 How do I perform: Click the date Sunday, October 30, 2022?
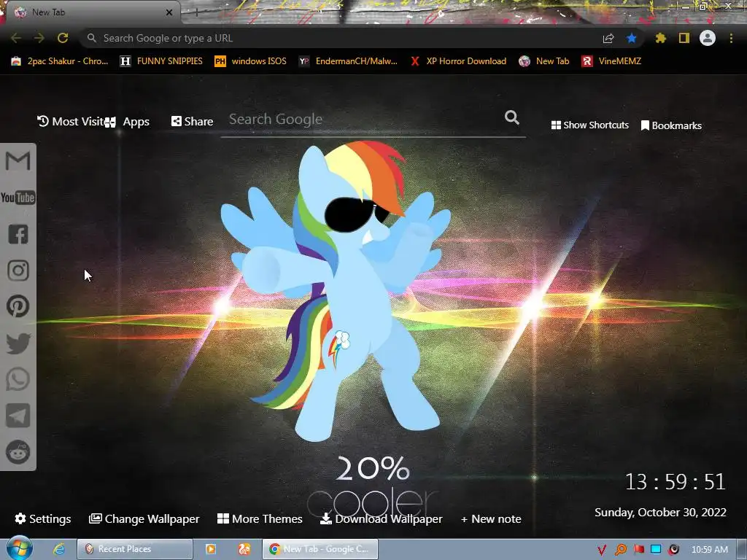point(660,513)
